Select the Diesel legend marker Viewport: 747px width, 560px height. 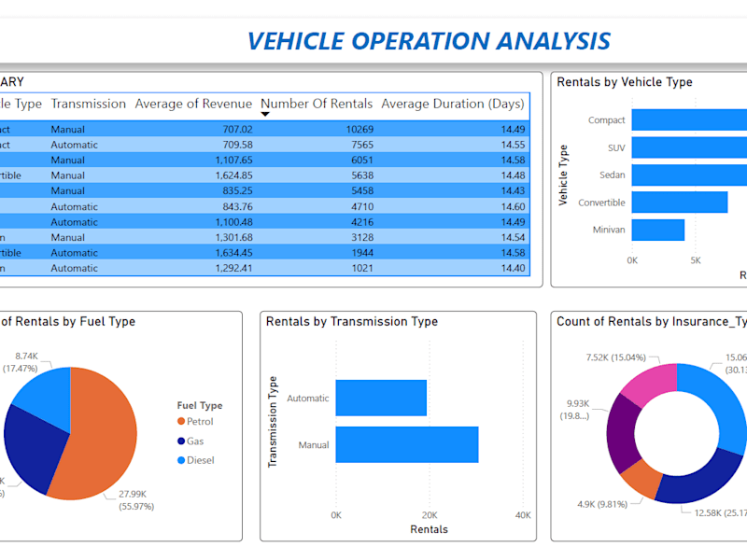tap(181, 460)
